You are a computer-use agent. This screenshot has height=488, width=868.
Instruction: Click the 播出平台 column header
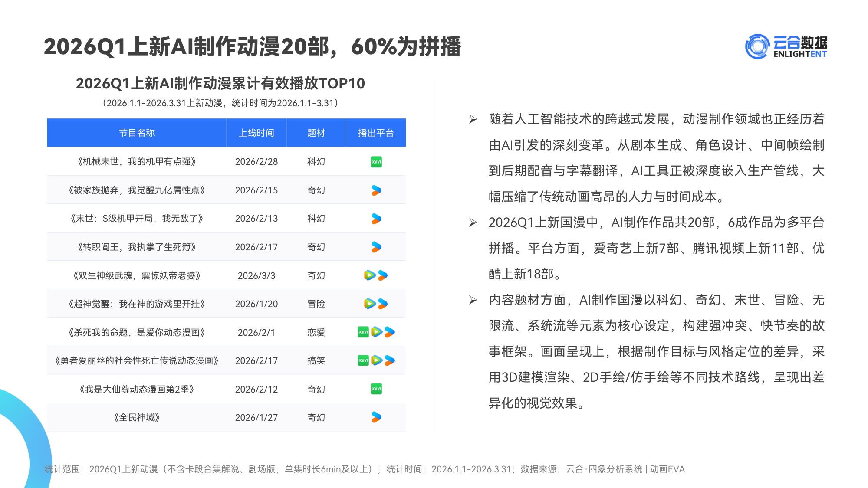click(x=376, y=133)
